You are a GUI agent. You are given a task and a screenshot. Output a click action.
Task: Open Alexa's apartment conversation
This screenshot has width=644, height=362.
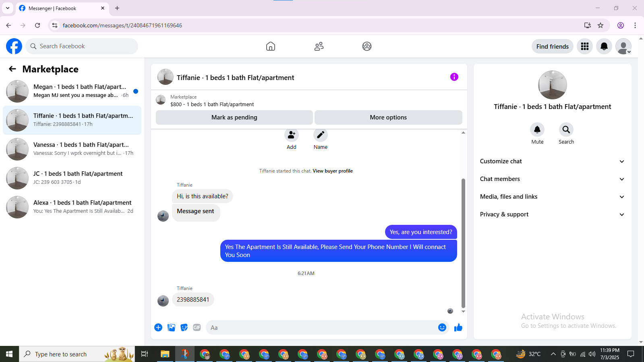[x=72, y=207]
